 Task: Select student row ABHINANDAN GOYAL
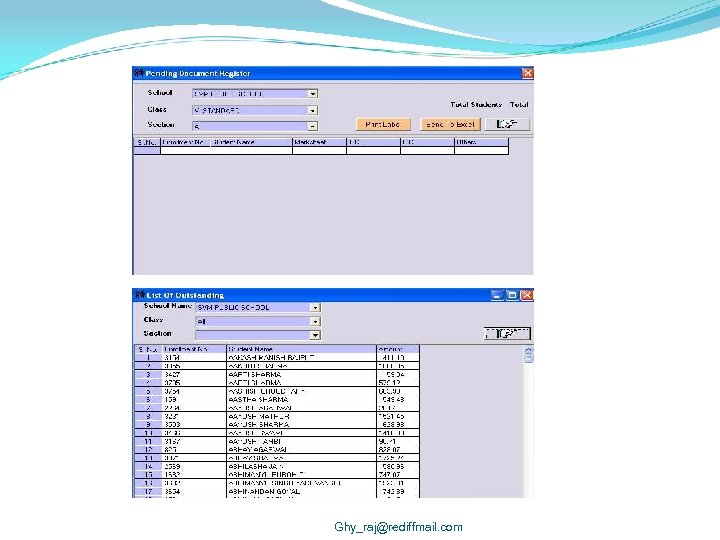277,492
